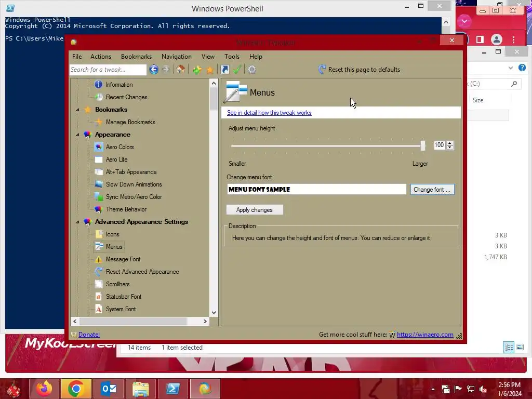Go to the Home page icon
Viewport: 532px width, 399px height.
click(180, 70)
